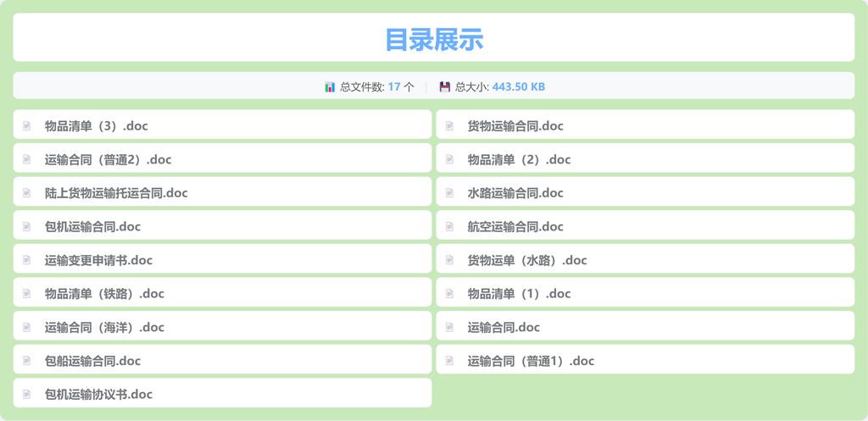Image resolution: width=868 pixels, height=421 pixels.
Task: Click document icon beside 航空运输合同.doc
Action: (449, 227)
